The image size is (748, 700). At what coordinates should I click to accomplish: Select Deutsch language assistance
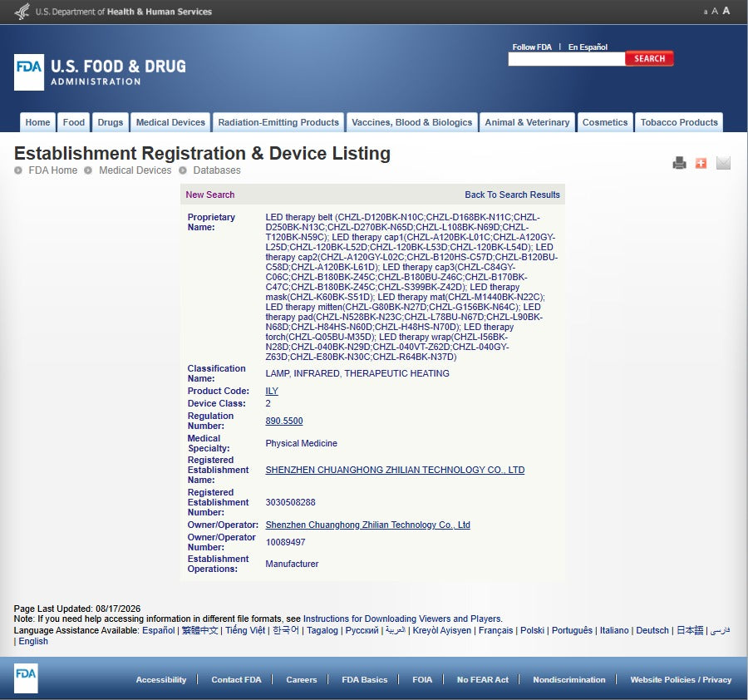(x=652, y=630)
